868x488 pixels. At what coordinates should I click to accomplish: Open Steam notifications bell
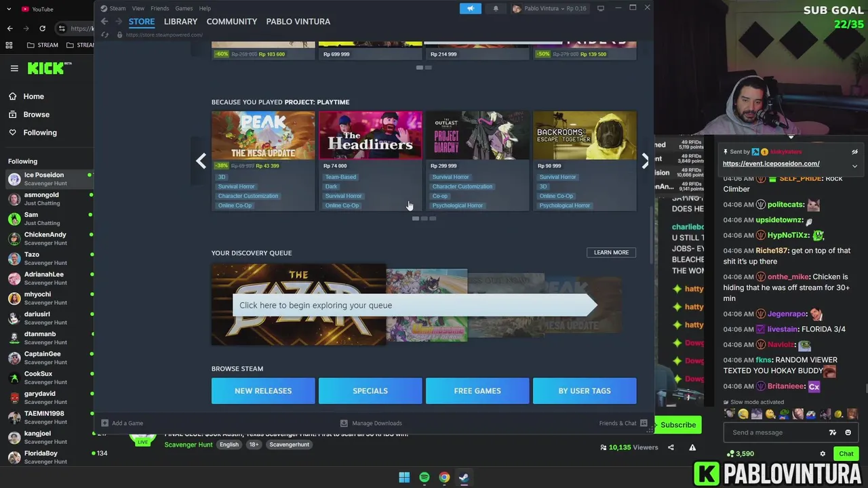coord(496,8)
